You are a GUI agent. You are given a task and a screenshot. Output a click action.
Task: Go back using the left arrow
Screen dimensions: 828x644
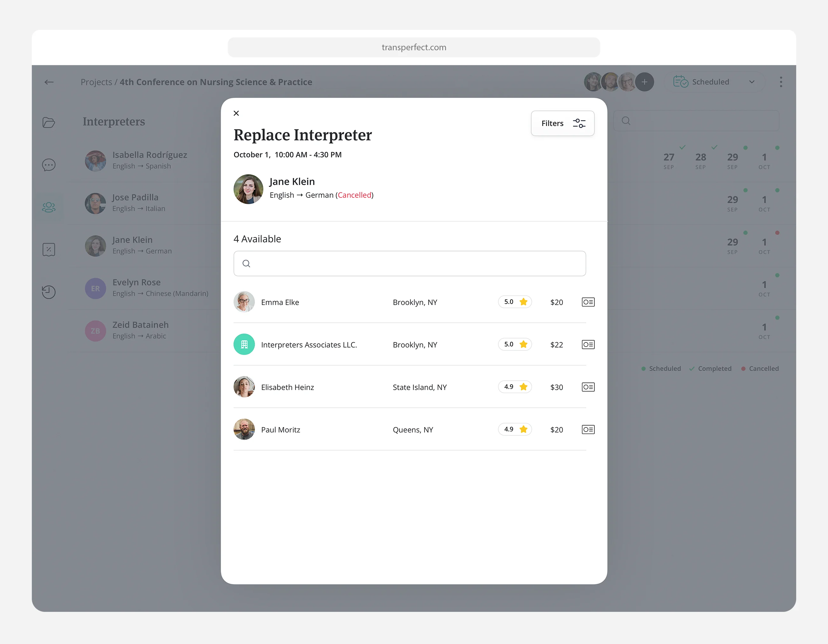pos(49,82)
